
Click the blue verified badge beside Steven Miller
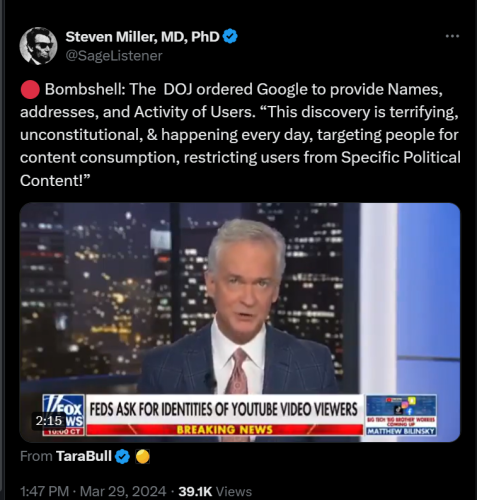point(230,36)
